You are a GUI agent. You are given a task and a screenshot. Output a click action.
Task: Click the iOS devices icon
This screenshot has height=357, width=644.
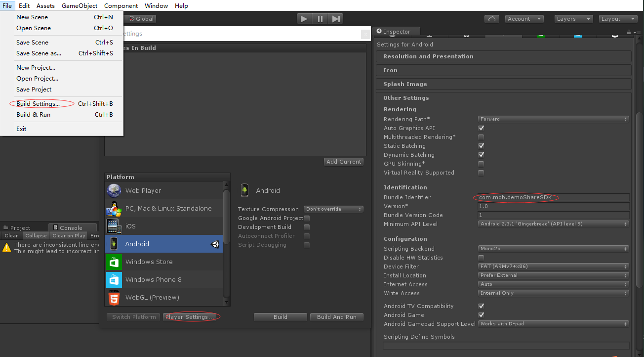click(x=114, y=226)
